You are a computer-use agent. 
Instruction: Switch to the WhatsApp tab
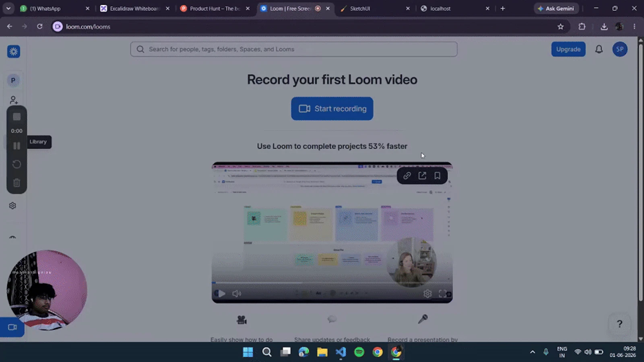tap(54, 8)
